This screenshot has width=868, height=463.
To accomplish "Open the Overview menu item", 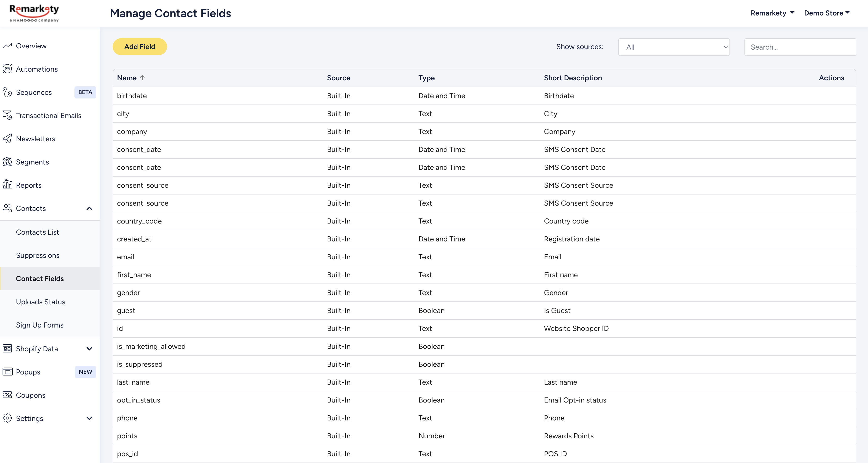I will click(x=31, y=46).
